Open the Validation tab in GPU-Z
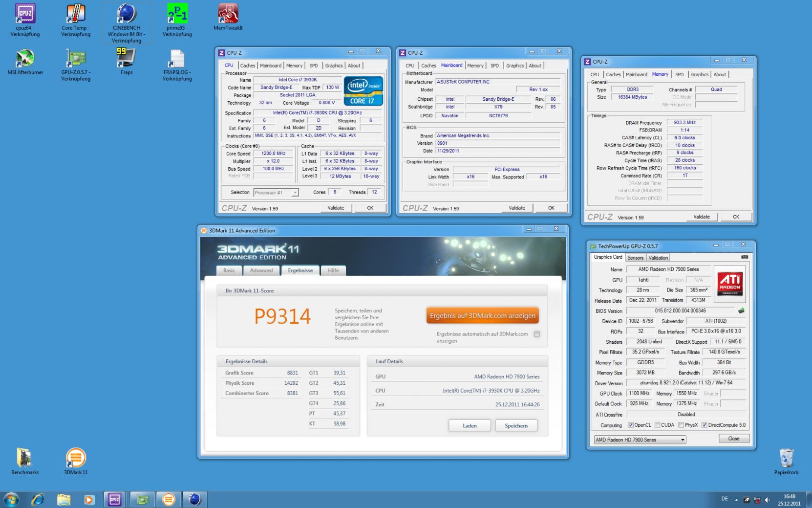812x508 pixels. (x=658, y=258)
